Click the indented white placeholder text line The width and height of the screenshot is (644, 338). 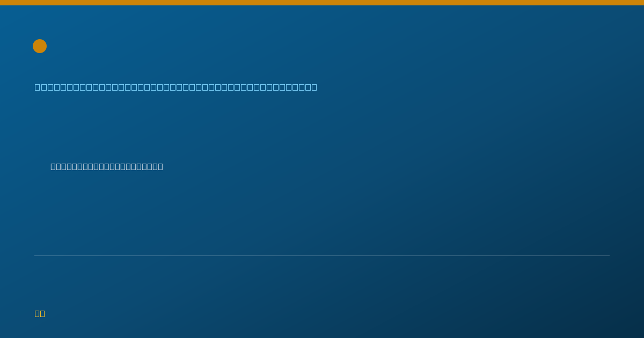coord(107,166)
